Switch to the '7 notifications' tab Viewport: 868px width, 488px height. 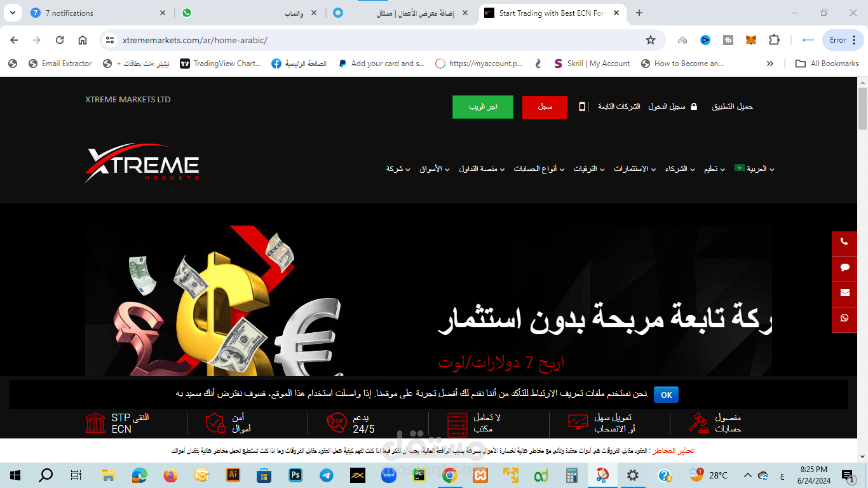tap(98, 13)
